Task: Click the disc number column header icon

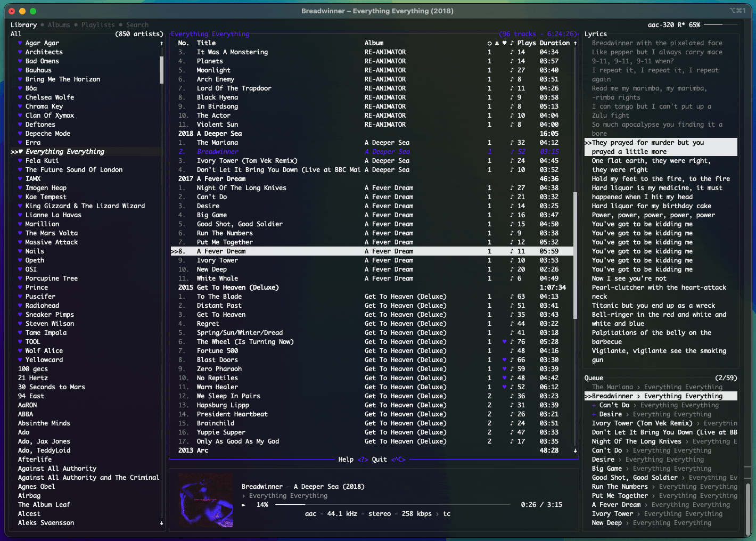Action: point(489,43)
